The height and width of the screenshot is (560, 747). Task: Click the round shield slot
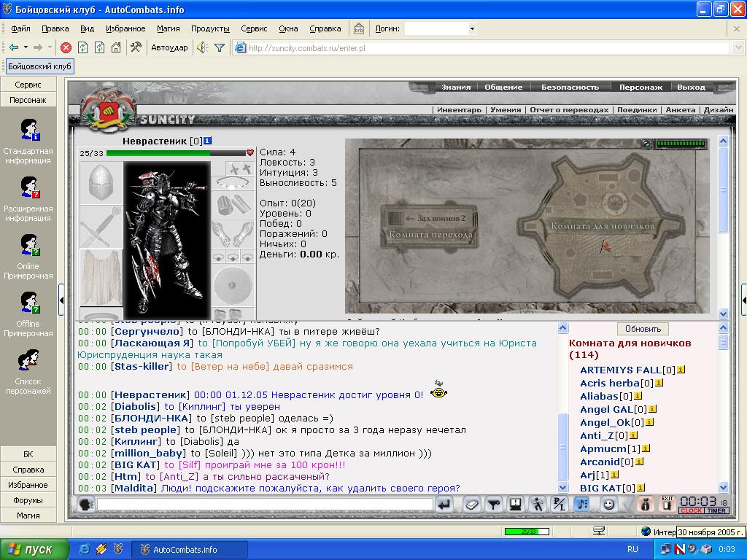click(233, 286)
